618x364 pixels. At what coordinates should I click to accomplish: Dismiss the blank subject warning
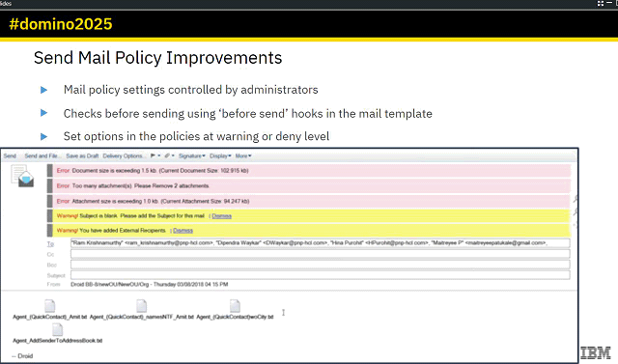[x=221, y=216]
